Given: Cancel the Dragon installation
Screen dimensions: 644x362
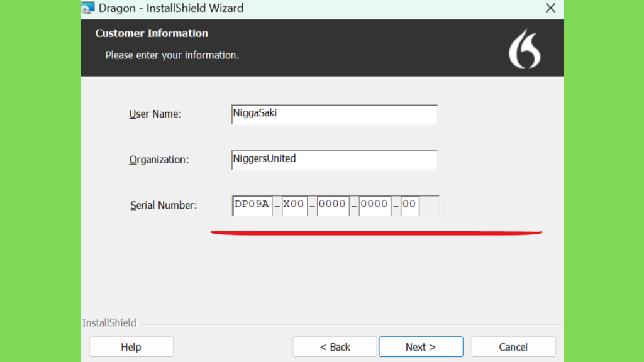Looking at the screenshot, I should click(x=513, y=347).
